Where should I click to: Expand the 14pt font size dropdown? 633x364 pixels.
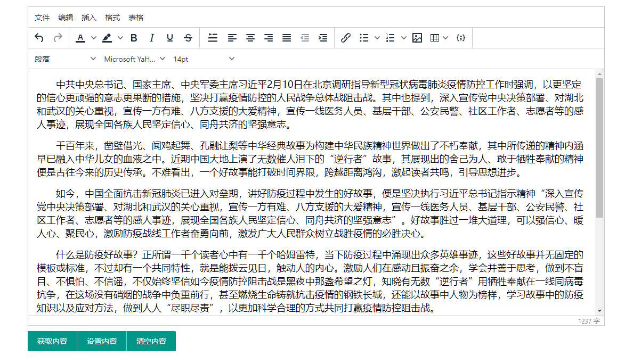point(204,59)
